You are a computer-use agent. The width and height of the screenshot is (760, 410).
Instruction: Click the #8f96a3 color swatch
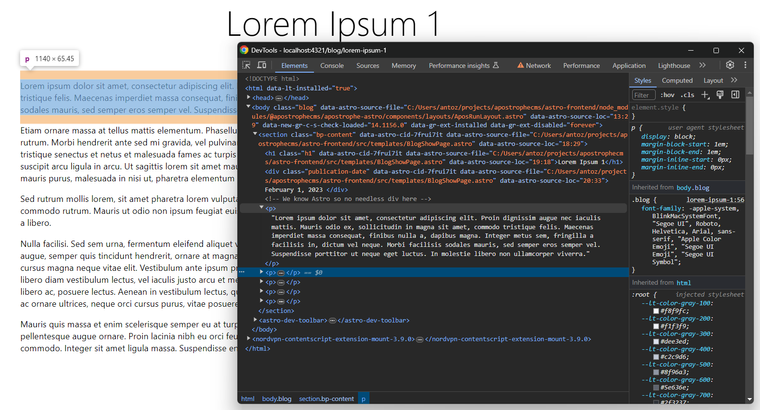point(656,372)
